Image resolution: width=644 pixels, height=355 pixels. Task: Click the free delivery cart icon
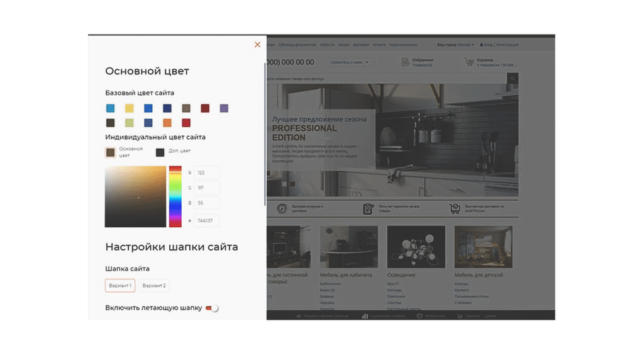[455, 209]
